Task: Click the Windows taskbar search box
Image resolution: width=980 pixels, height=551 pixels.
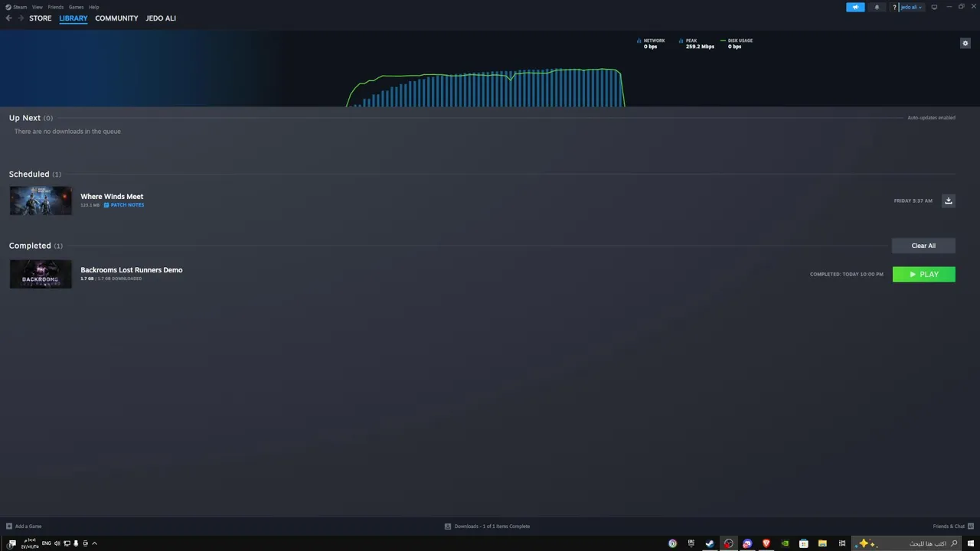Action: click(907, 543)
